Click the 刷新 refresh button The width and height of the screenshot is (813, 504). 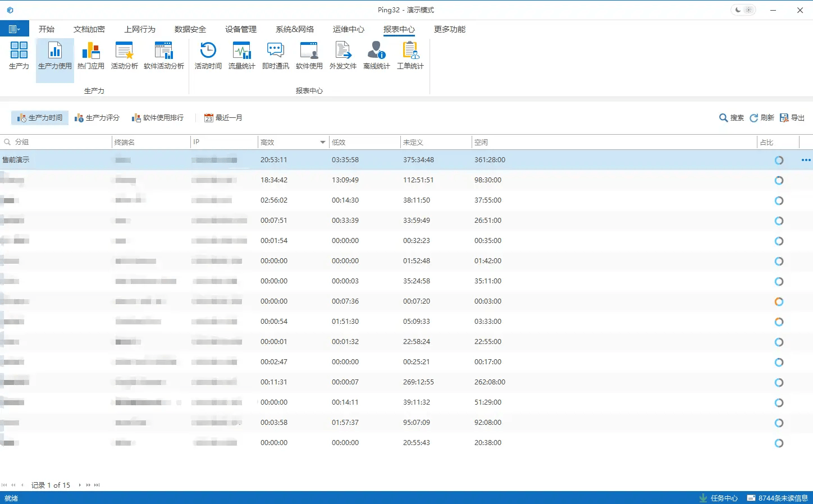(x=762, y=118)
